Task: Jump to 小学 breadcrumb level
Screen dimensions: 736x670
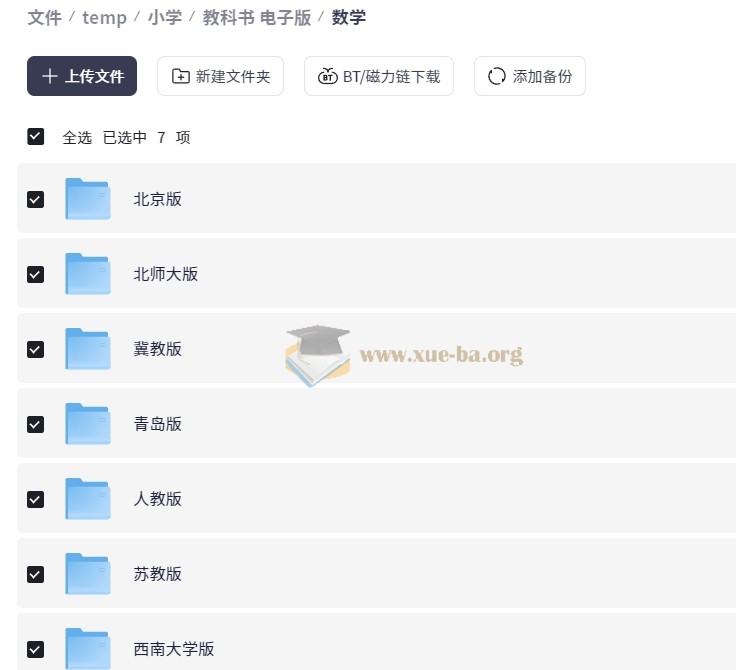Action: [165, 18]
